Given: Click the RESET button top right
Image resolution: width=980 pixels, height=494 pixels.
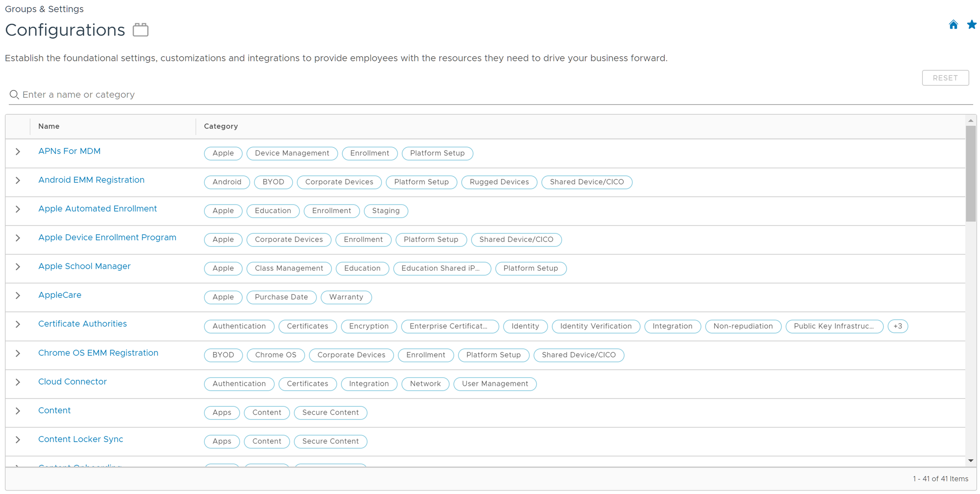Looking at the screenshot, I should [x=946, y=78].
